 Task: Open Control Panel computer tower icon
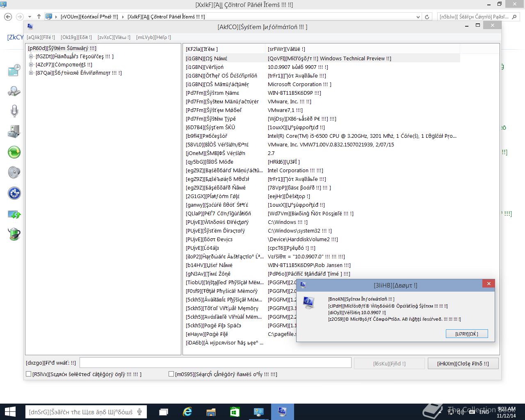(14, 132)
